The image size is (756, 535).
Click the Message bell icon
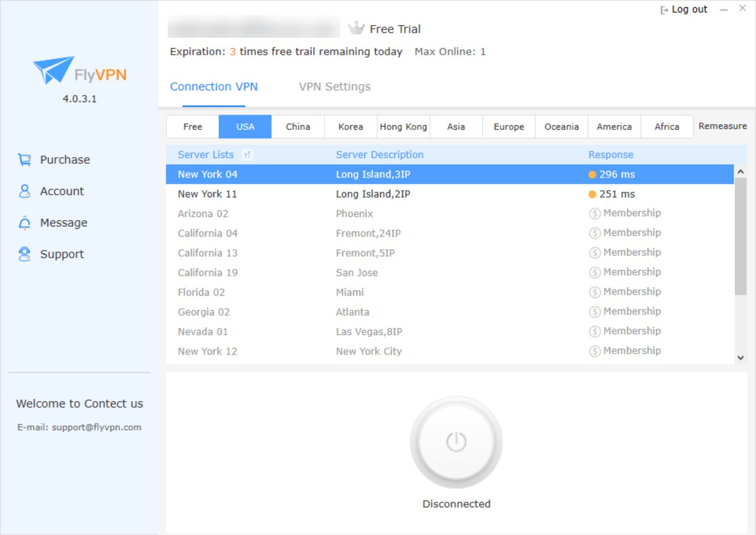pos(25,223)
